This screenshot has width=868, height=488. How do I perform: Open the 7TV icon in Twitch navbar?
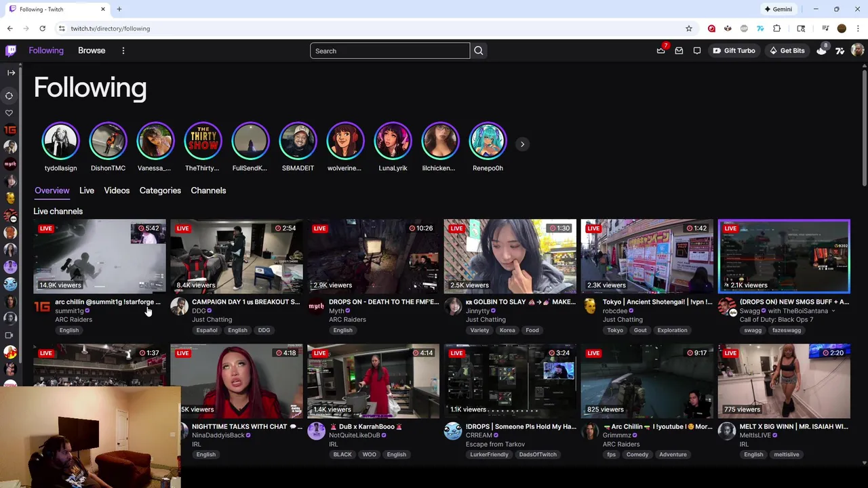point(840,51)
